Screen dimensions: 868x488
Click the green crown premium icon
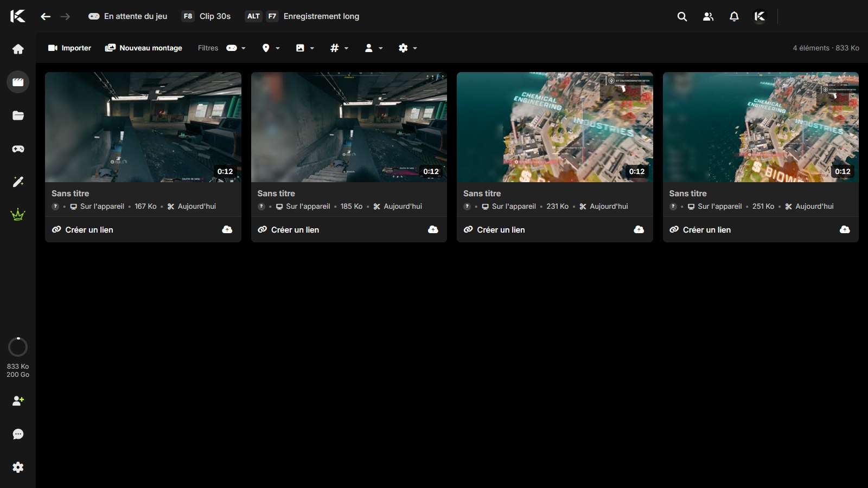18,215
